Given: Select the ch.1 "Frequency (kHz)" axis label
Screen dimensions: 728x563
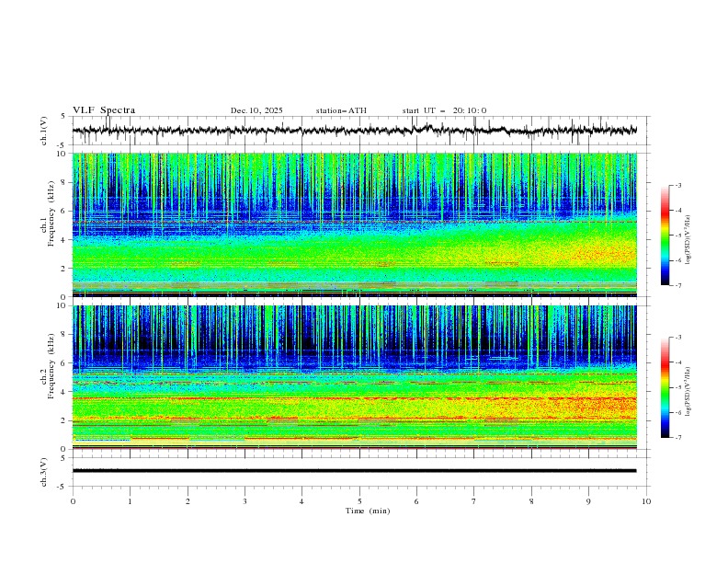Looking at the screenshot, I should point(51,214).
